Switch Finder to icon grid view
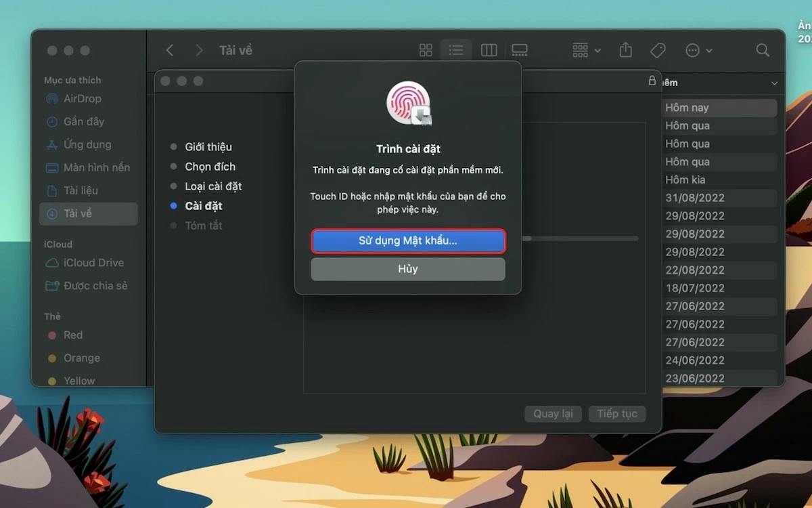 (x=426, y=50)
